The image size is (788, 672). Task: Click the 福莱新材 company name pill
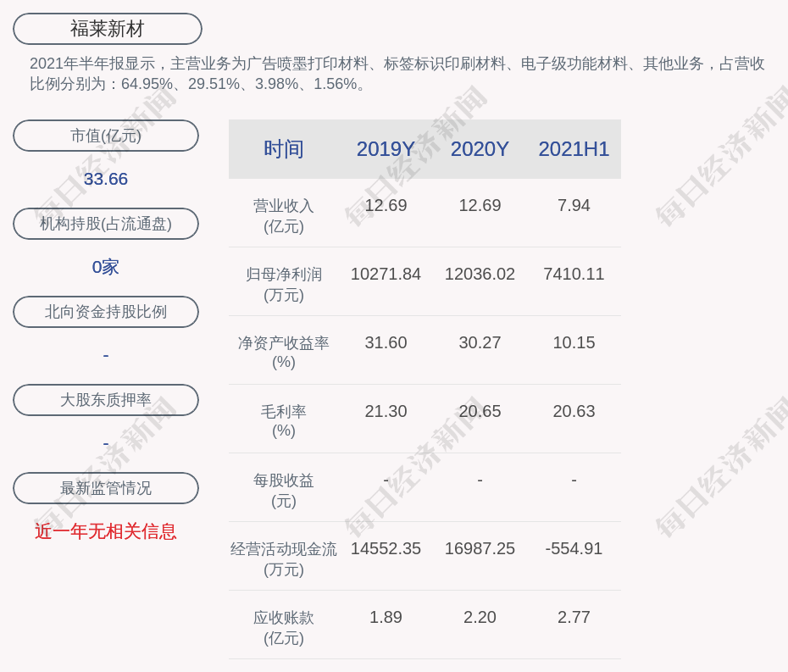coord(107,29)
